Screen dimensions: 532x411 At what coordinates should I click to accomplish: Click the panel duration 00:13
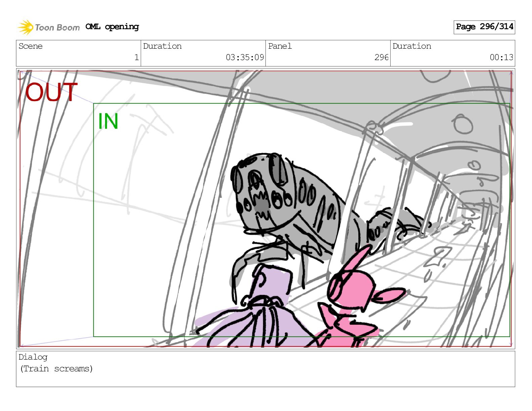click(x=501, y=57)
